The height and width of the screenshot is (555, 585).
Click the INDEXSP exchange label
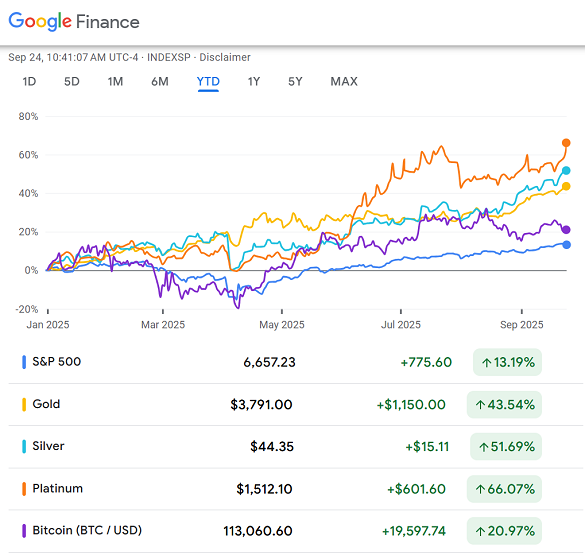click(x=169, y=57)
